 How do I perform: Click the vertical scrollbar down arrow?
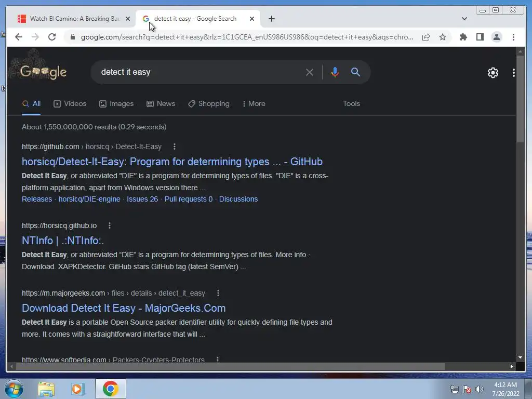pyautogui.click(x=520, y=357)
